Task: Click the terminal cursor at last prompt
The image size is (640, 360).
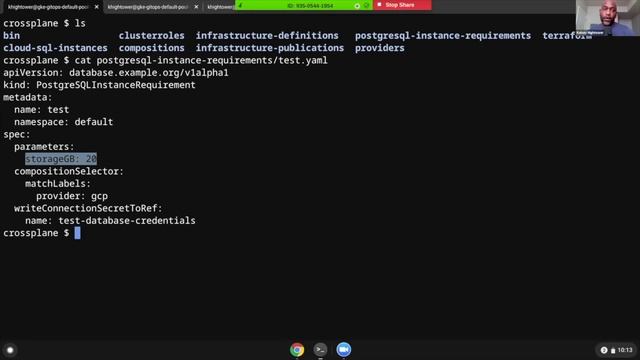Action: [78, 233]
